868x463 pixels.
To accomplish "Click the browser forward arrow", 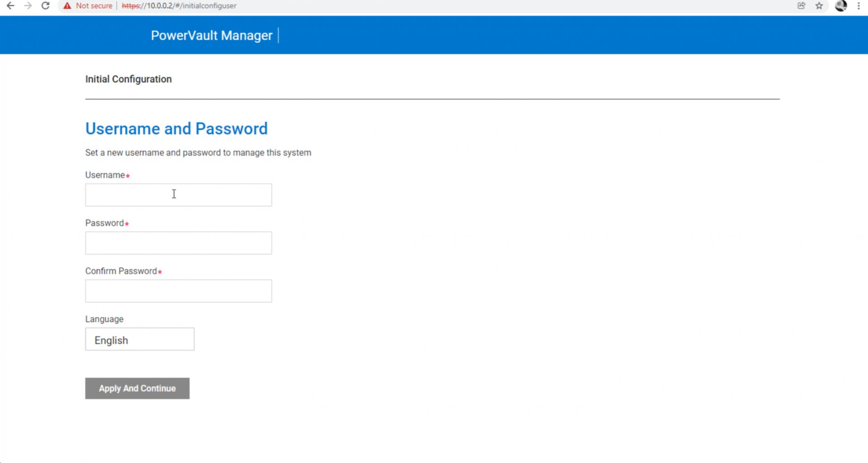I will coord(28,6).
